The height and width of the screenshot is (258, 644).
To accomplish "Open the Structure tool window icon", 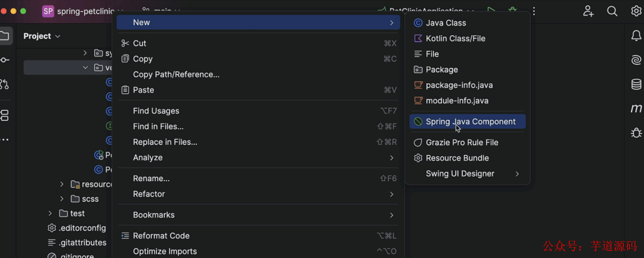I will tap(4, 115).
